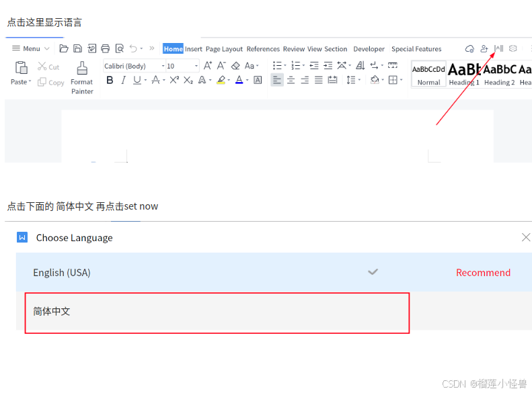Select English (USA) language row
Image resolution: width=532 pixels, height=393 pixels.
pyautogui.click(x=274, y=272)
